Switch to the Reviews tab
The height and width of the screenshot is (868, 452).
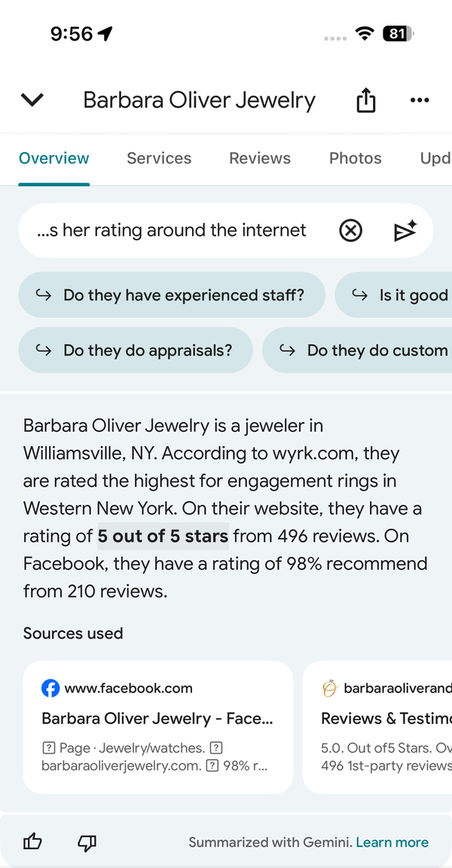[260, 158]
